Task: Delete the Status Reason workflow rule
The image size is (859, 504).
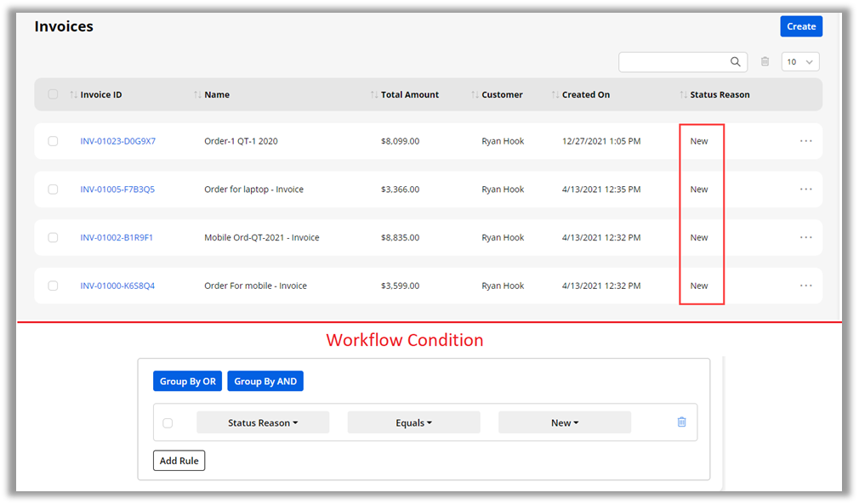Action: [681, 422]
